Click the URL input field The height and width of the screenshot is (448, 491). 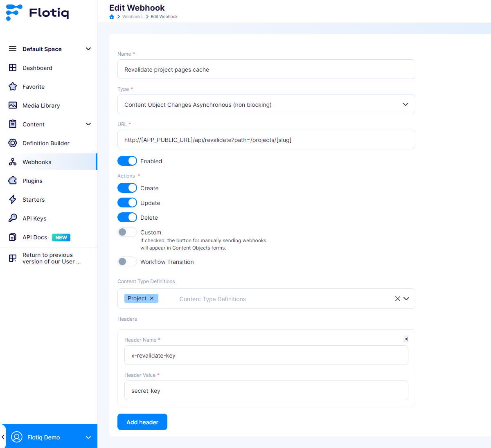(x=266, y=140)
